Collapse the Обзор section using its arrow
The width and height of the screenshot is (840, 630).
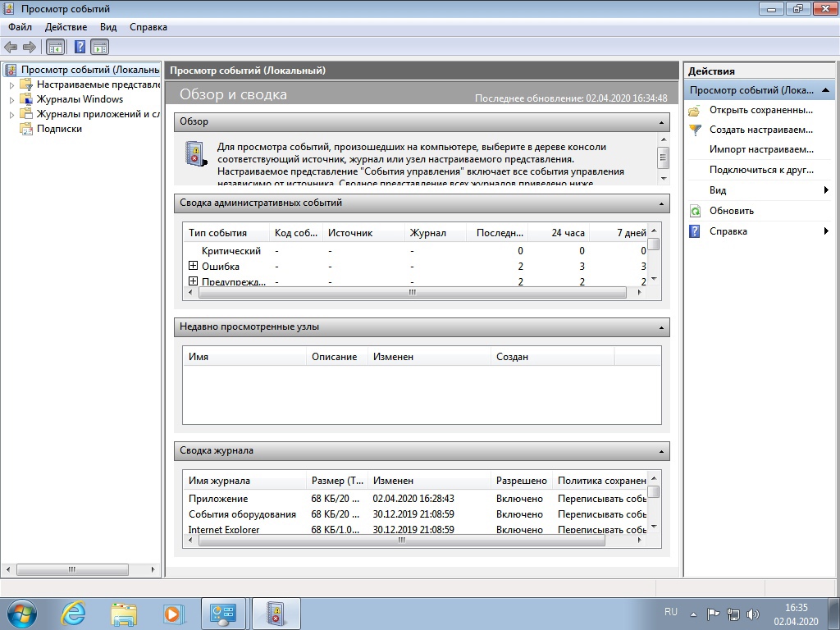coord(661,122)
